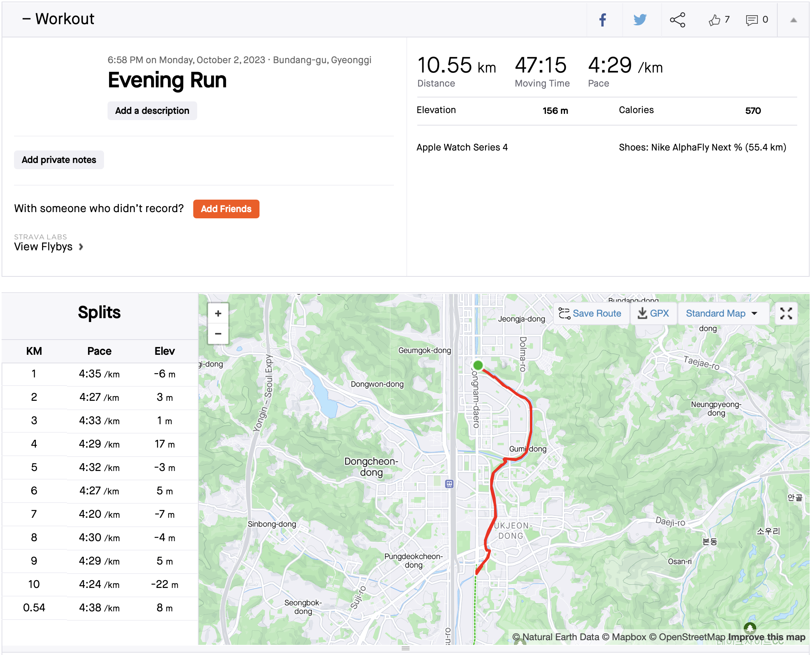This screenshot has width=812, height=655.
Task: Give kudos with thumbs-up icon
Action: (x=715, y=20)
